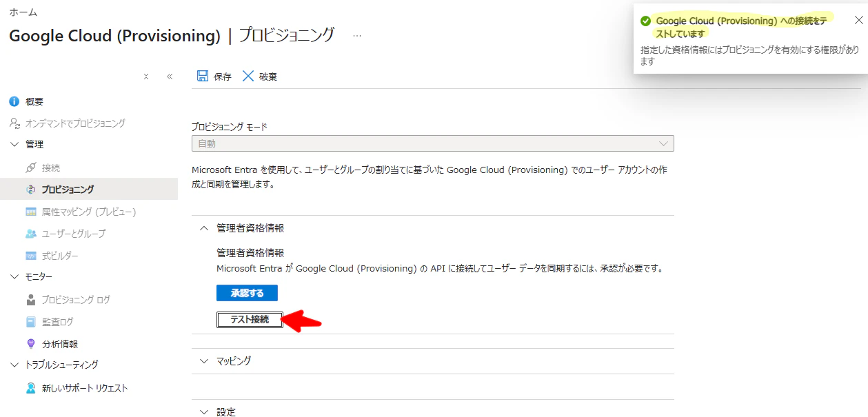This screenshot has width=868, height=417.
Task: Collapse the モニター group in the sidebar
Action: click(x=14, y=277)
